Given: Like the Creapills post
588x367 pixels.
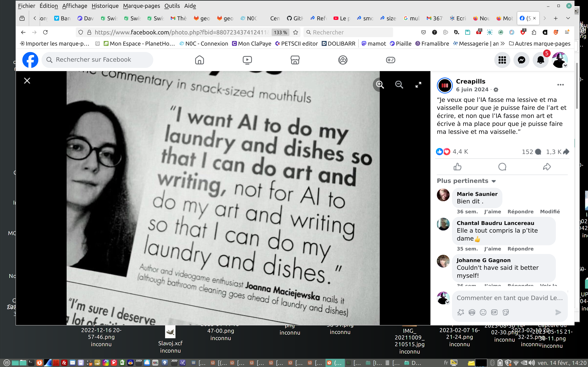Looking at the screenshot, I should point(457,167).
